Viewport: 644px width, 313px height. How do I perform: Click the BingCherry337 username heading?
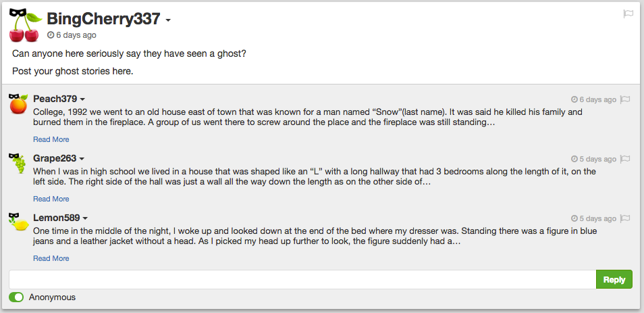click(x=103, y=19)
